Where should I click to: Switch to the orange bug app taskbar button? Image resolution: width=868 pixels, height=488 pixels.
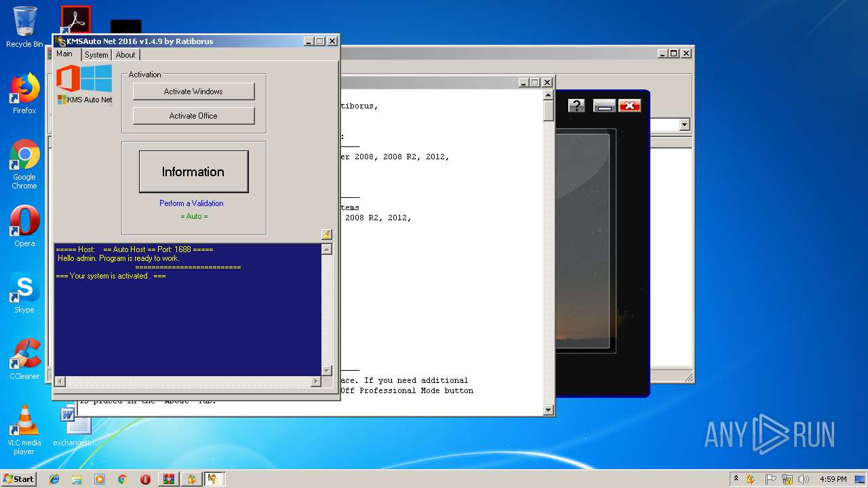[192, 479]
